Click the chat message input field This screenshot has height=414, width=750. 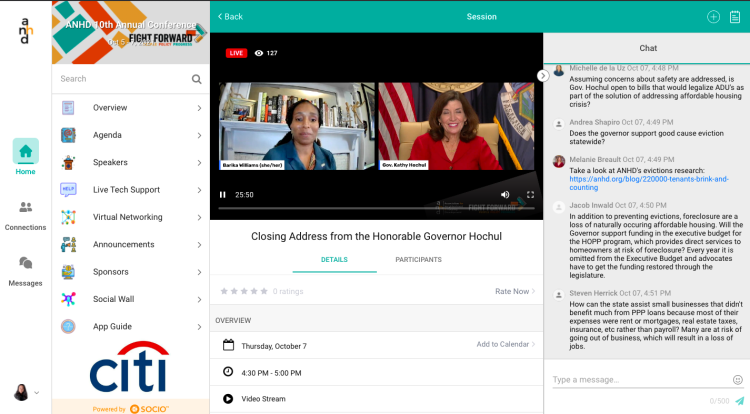coord(638,380)
